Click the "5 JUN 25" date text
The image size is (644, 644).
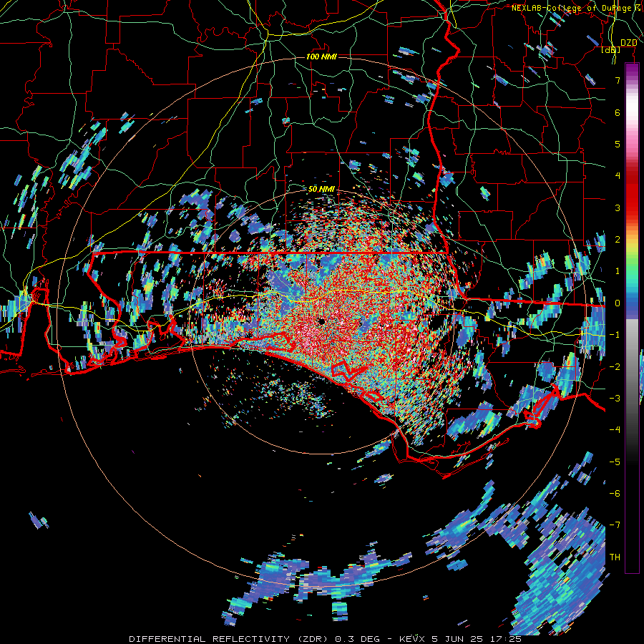pyautogui.click(x=456, y=639)
